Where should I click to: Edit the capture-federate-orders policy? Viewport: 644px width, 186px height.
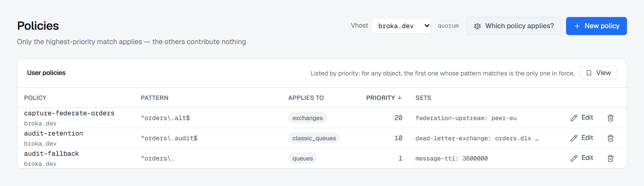582,118
